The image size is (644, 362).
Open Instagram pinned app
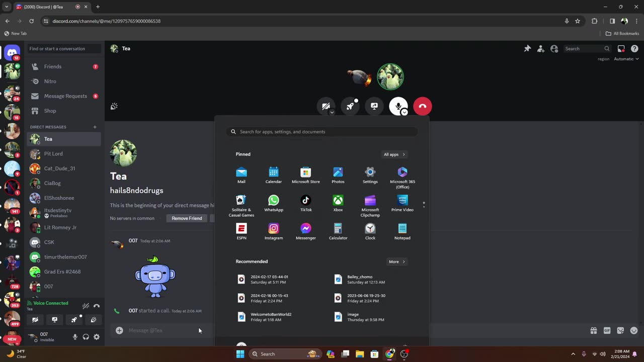click(x=274, y=232)
